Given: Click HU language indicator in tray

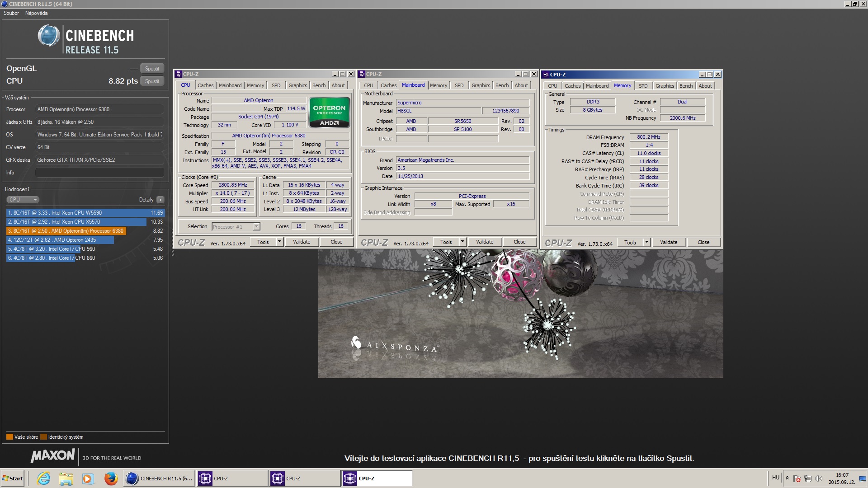Looking at the screenshot, I should (x=776, y=478).
